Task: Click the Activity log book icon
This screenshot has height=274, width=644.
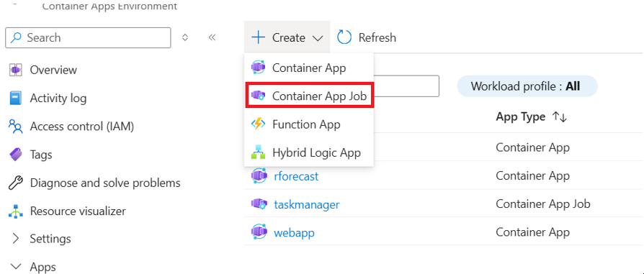Action: 16,98
